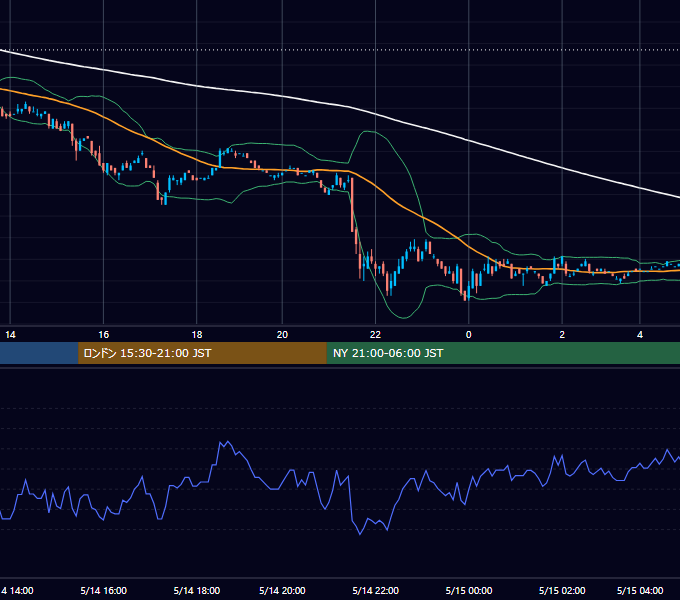Click the blue session bar before ロンドン

click(x=39, y=353)
